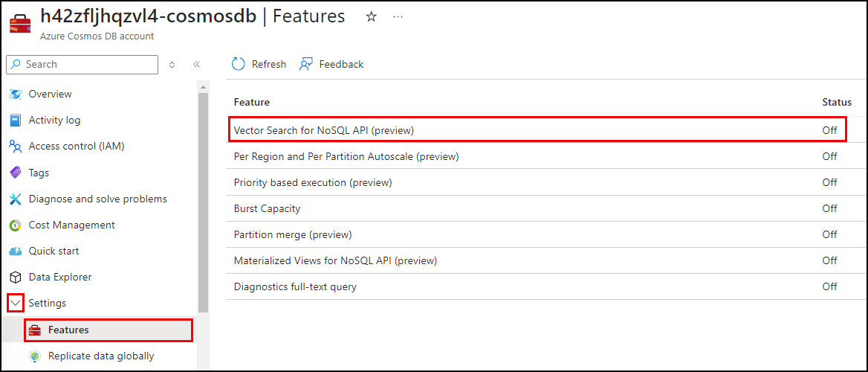This screenshot has height=372, width=868.
Task: Open Priority based execution feature
Action: (x=313, y=182)
